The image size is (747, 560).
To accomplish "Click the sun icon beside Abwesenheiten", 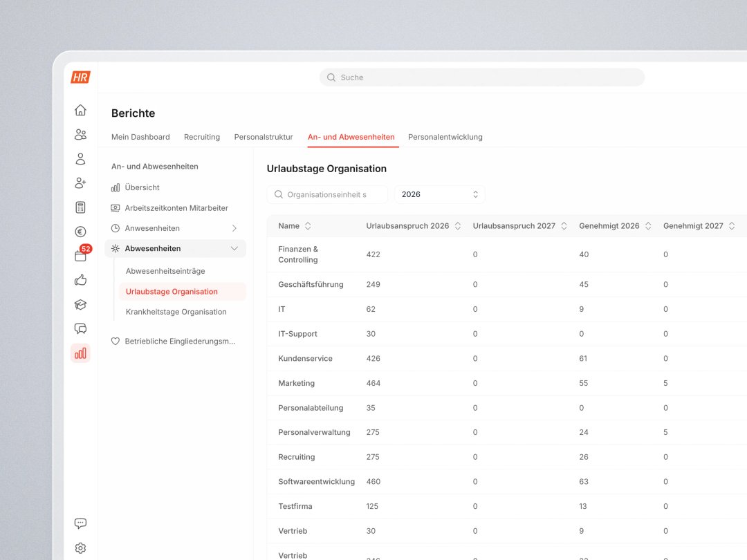I will click(x=116, y=249).
